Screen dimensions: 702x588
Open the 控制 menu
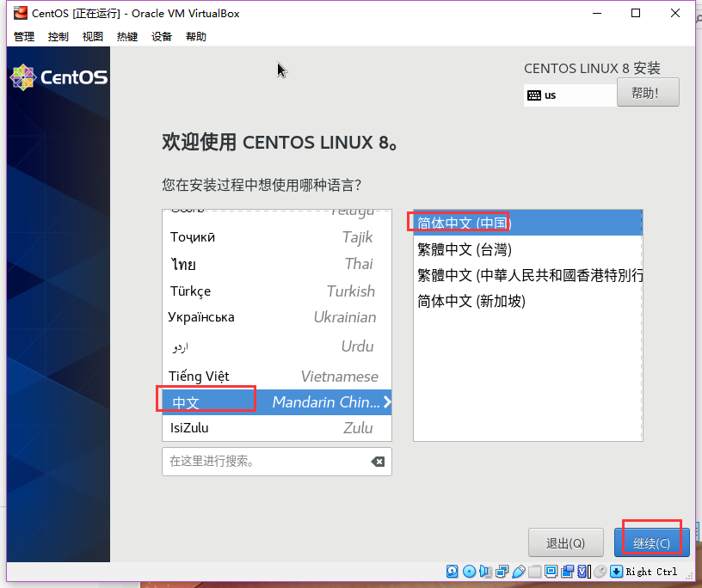pos(58,37)
